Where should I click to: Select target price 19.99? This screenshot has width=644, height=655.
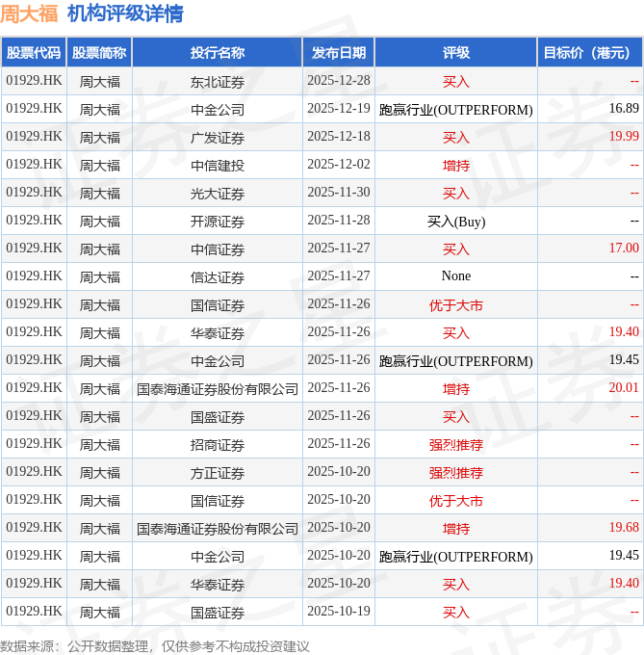[624, 136]
